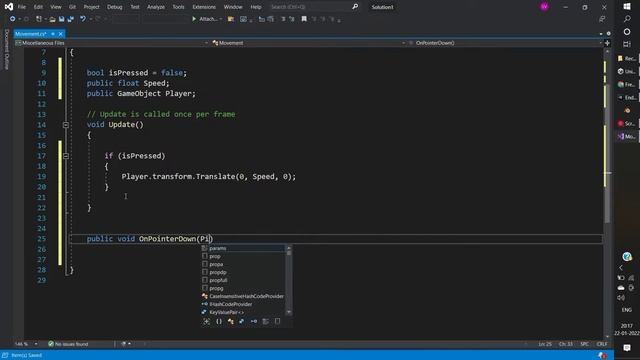Image resolution: width=640 pixels, height=360 pixels.
Task: Click the green Attach play button
Action: (194, 19)
